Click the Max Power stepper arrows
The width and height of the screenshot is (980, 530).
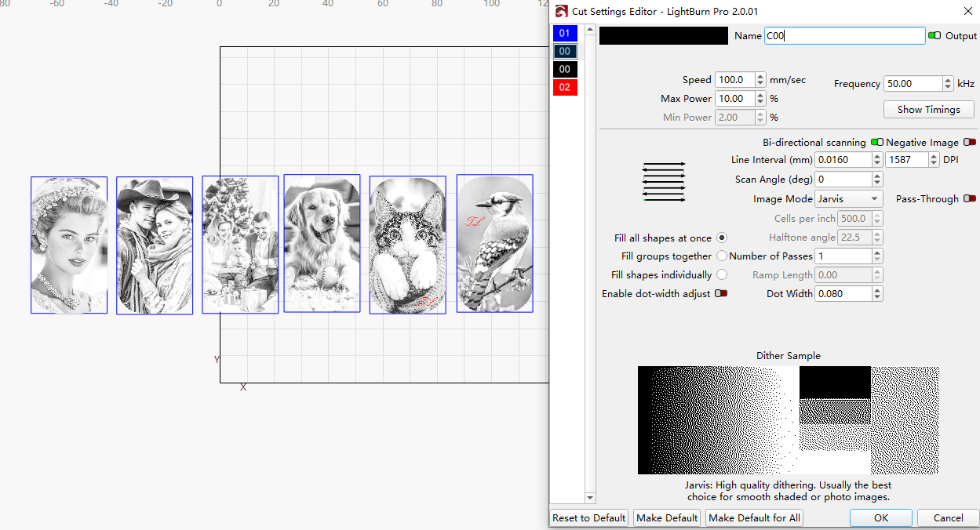pyautogui.click(x=760, y=99)
